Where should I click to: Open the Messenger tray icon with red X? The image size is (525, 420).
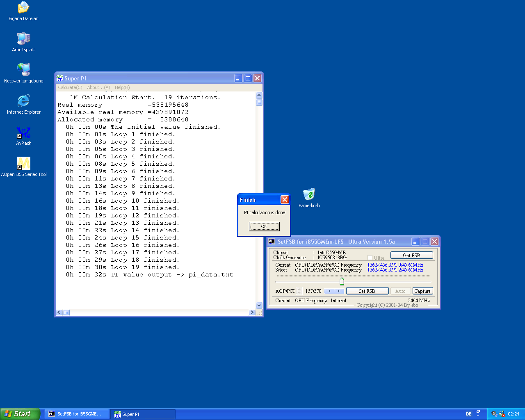[502, 414]
